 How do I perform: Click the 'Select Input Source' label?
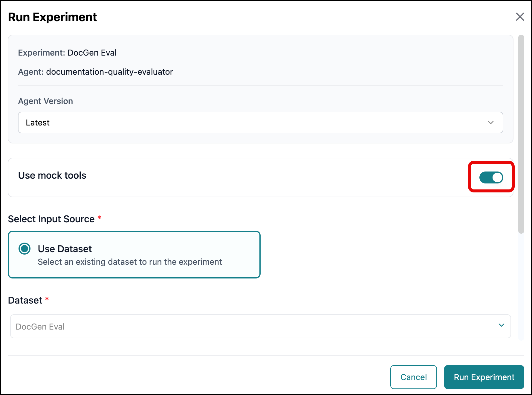(x=51, y=219)
